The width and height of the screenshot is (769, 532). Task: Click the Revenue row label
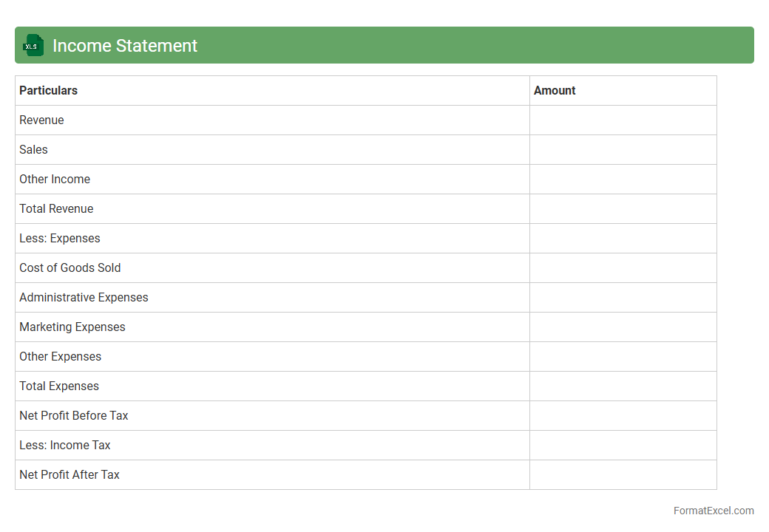(41, 120)
